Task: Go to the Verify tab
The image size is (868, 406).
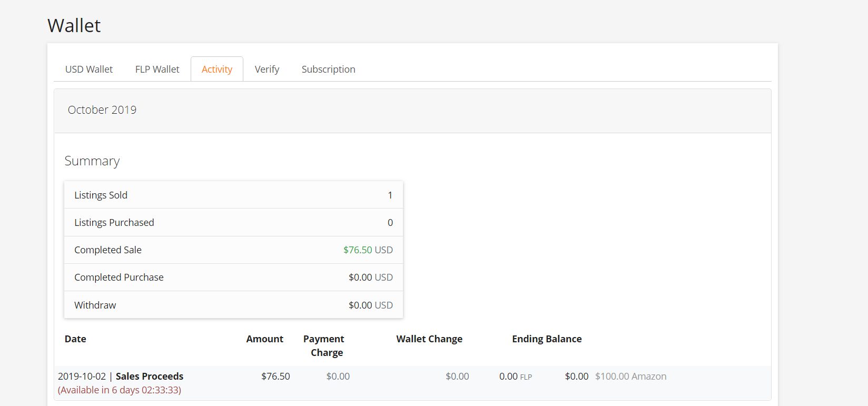Action: pos(267,70)
